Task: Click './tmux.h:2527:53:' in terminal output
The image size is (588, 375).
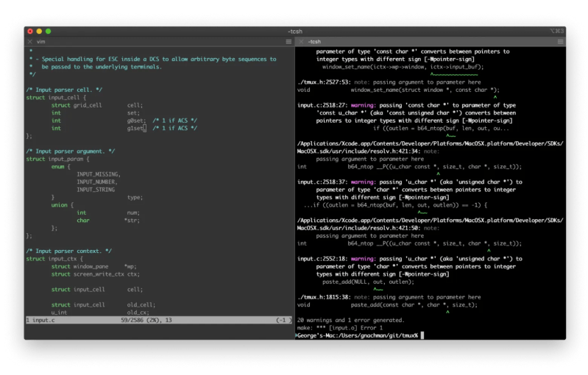Action: pyautogui.click(x=324, y=82)
